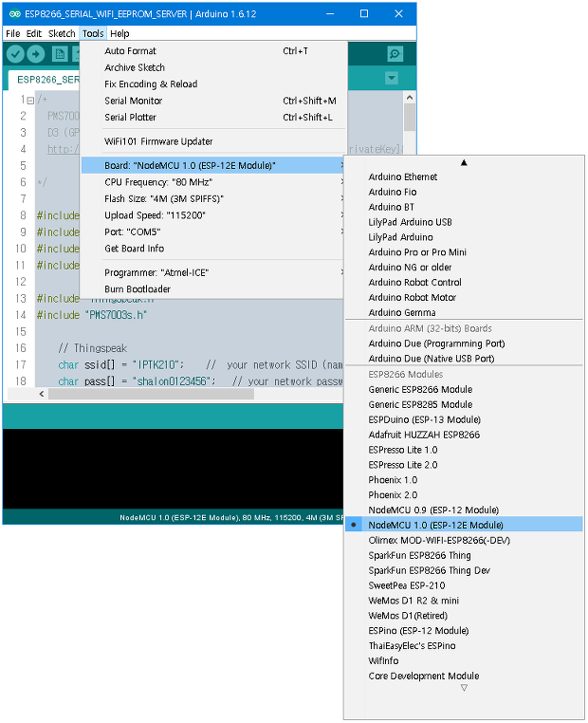Launch WiFi101 Firmware Updater
Image resolution: width=588 pixels, height=723 pixels.
click(x=212, y=141)
